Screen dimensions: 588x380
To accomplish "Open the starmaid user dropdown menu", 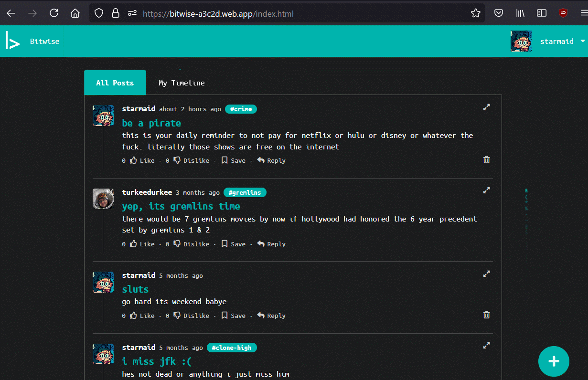I will (583, 41).
